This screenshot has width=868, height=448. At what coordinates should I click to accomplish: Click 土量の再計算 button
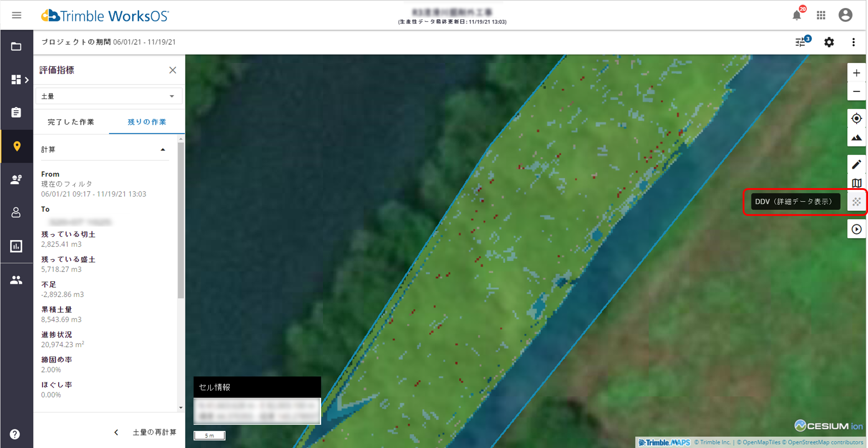[154, 432]
